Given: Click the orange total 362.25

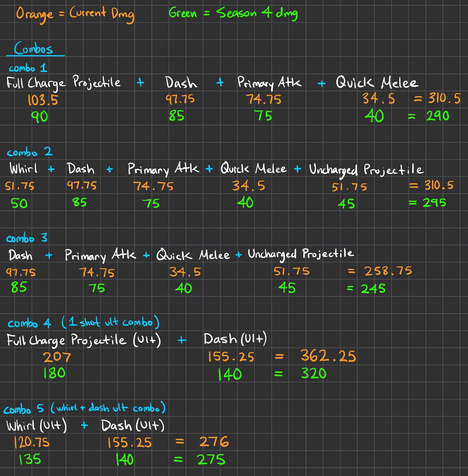Looking at the screenshot, I should click(x=328, y=356).
